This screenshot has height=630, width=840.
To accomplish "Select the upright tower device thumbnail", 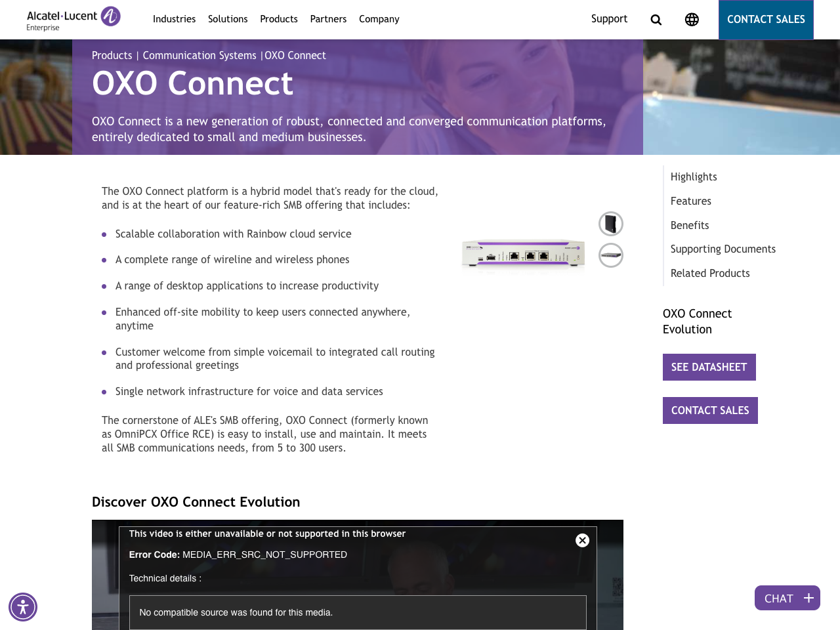I will click(611, 224).
